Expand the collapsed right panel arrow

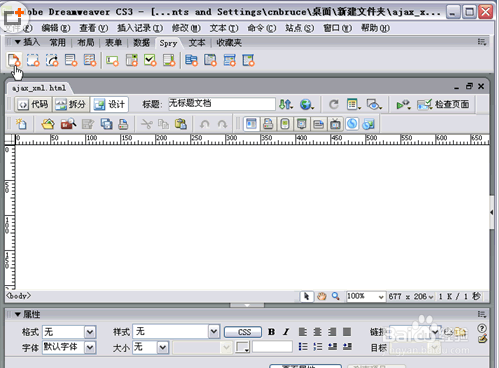coord(492,212)
